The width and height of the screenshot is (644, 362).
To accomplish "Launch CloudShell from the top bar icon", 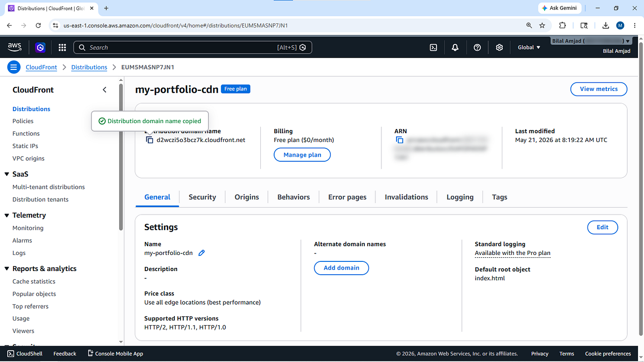I will point(433,47).
